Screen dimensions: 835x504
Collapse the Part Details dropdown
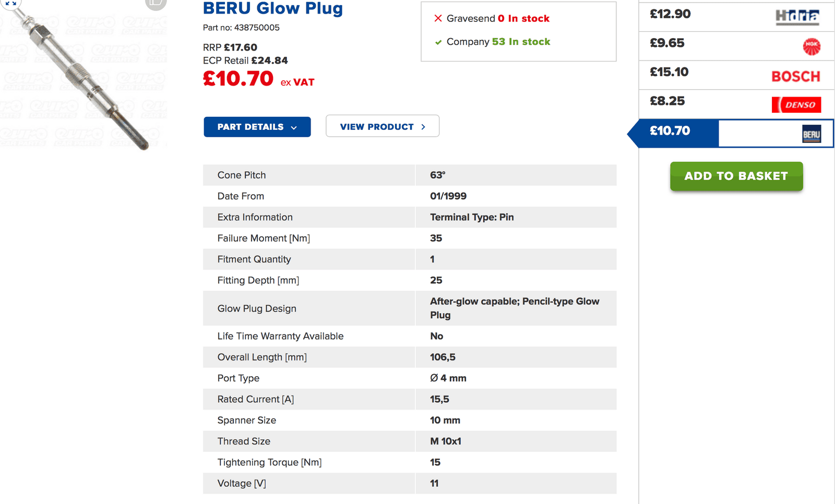click(x=257, y=127)
